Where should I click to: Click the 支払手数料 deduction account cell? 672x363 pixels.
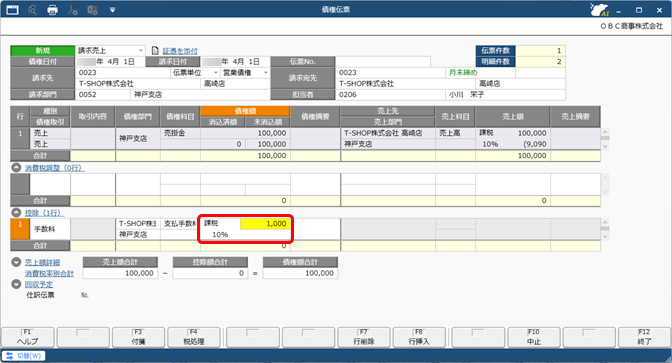tap(180, 224)
